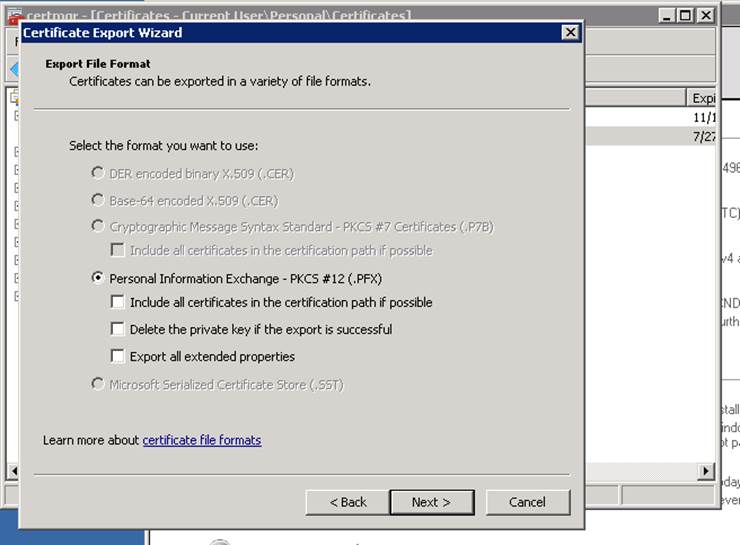Viewport: 740px width, 545px height.
Task: Select Microsoft Serialized Certificate Store option
Action: point(98,384)
